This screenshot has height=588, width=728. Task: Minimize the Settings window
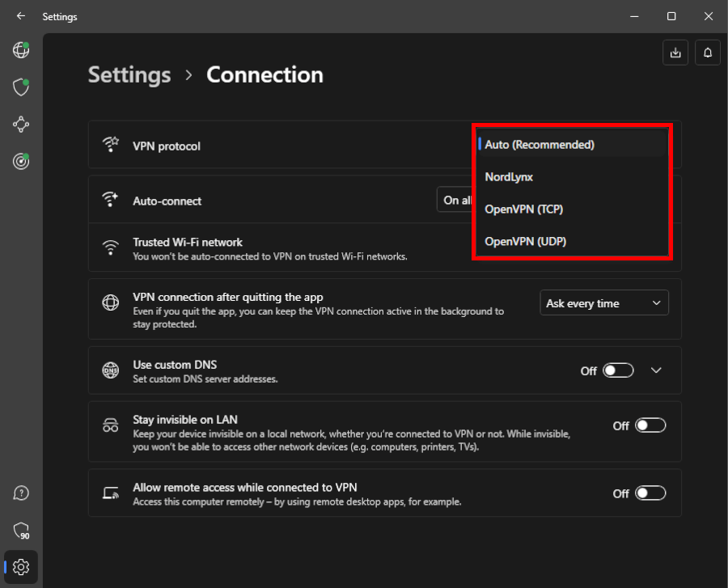634,16
